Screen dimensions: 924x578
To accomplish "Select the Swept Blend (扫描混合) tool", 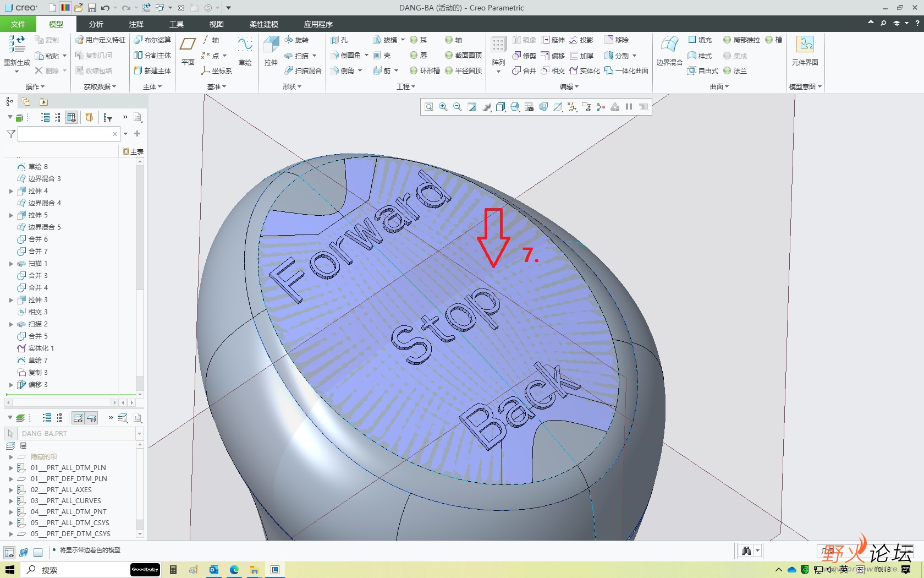I will click(303, 70).
